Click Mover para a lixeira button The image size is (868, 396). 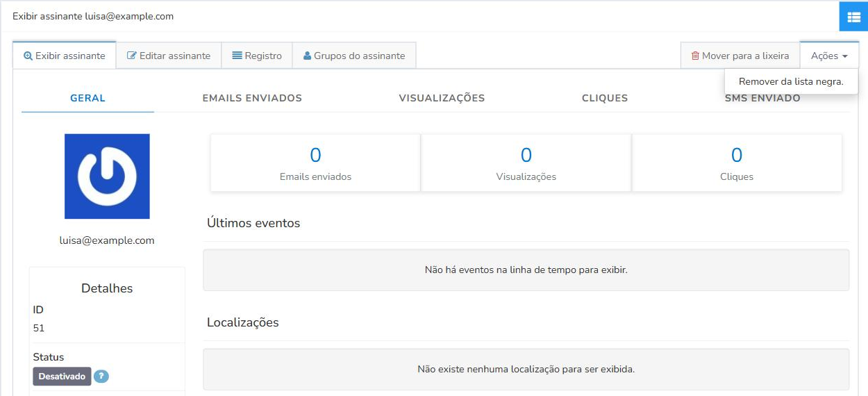(x=740, y=56)
